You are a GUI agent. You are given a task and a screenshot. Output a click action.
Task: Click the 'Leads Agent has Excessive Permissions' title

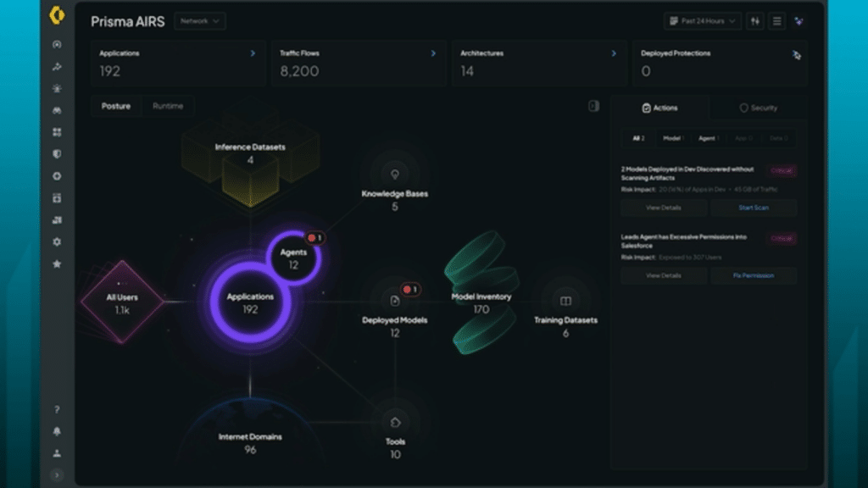(684, 241)
